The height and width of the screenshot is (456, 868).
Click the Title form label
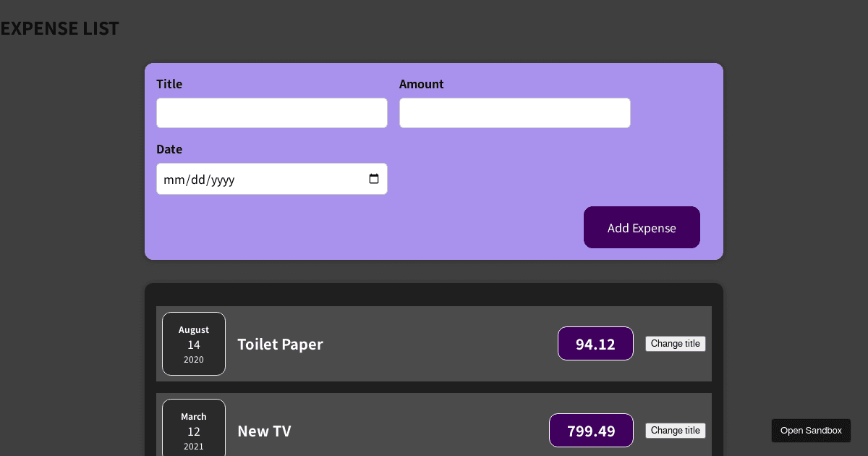[x=169, y=84]
